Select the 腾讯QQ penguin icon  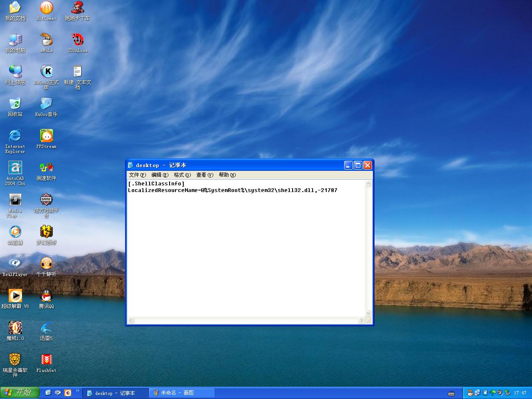point(46,299)
